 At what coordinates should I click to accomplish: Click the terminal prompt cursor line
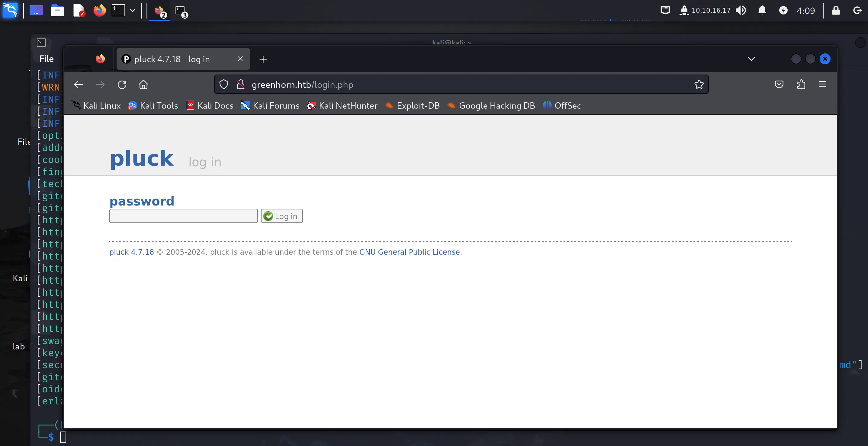click(63, 437)
